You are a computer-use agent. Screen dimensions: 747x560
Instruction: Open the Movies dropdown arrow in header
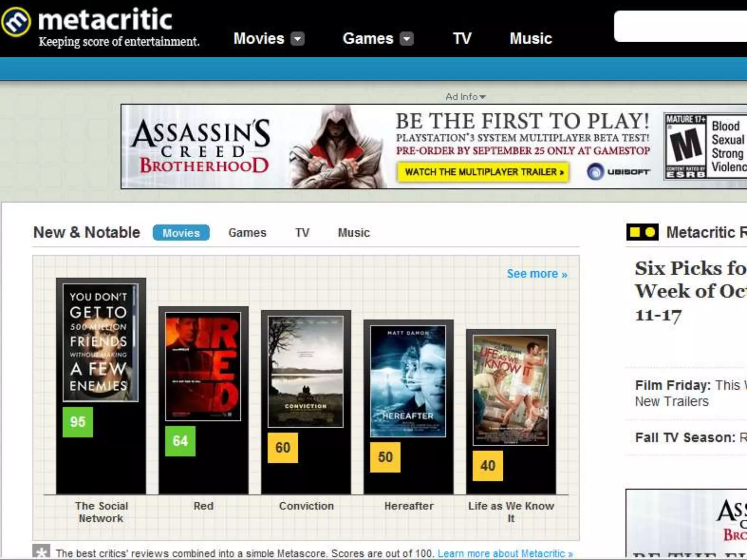click(x=297, y=39)
